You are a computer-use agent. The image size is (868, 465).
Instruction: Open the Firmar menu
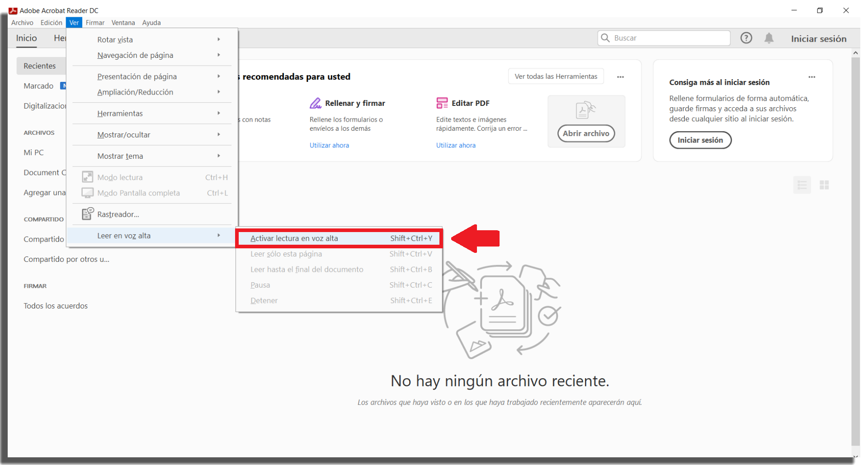(x=95, y=23)
